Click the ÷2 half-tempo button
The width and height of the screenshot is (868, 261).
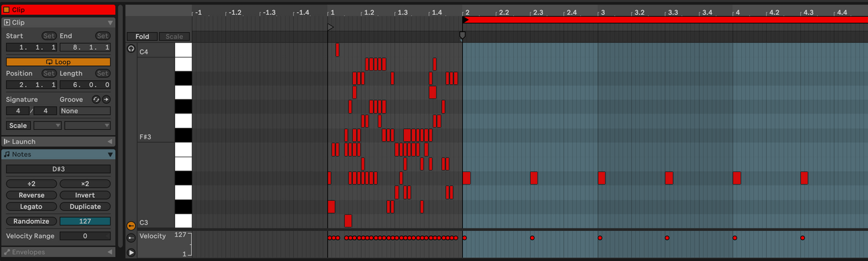tap(31, 184)
